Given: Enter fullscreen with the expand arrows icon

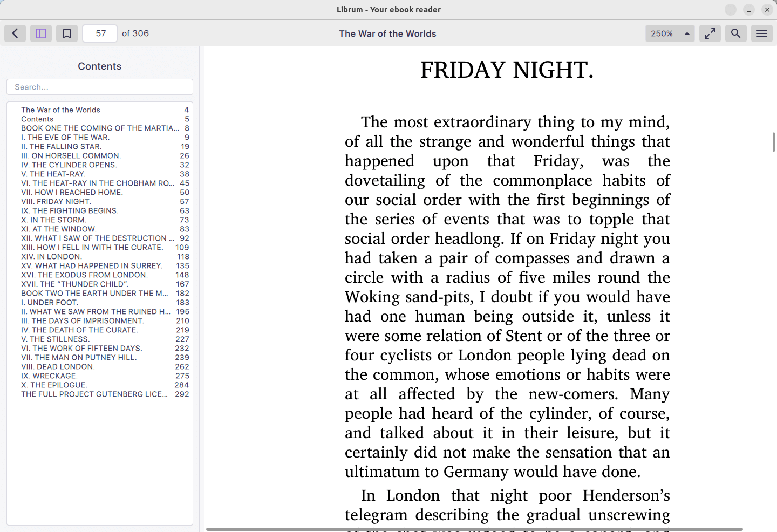Looking at the screenshot, I should pos(710,33).
